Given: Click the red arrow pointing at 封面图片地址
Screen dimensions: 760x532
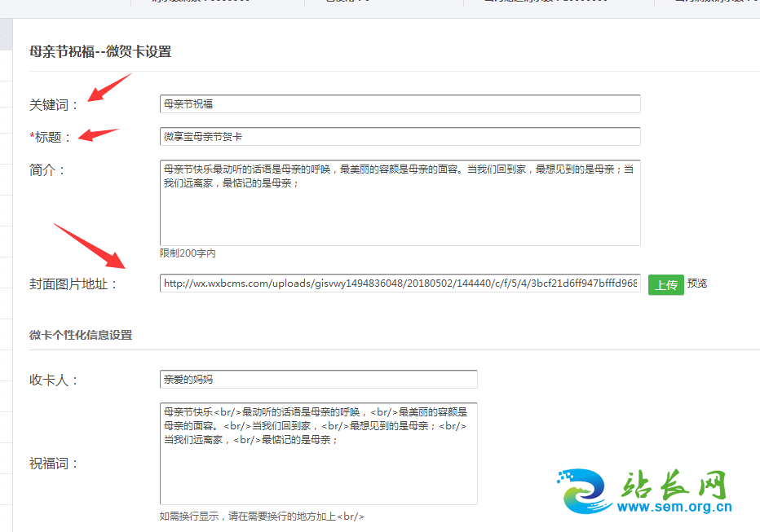Looking at the screenshot, I should tap(91, 246).
